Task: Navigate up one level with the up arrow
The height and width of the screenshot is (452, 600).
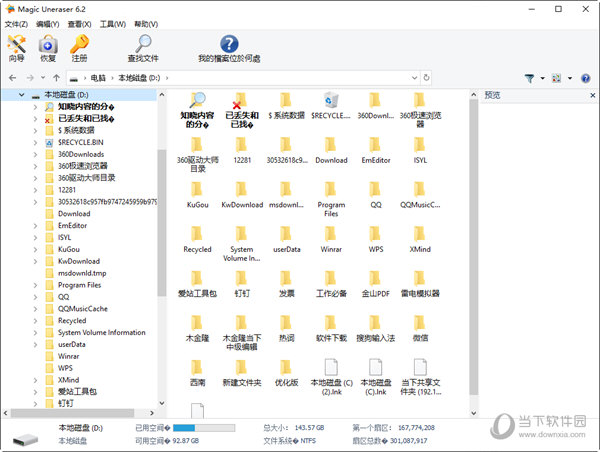Action: point(56,78)
